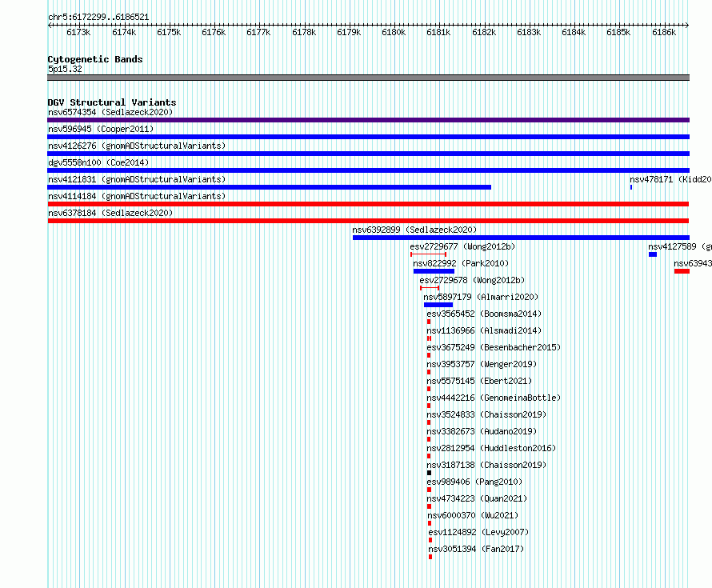Open nsv4126276 (gnomADStructuralVariants) label
This screenshot has width=712, height=588.
pos(137,146)
